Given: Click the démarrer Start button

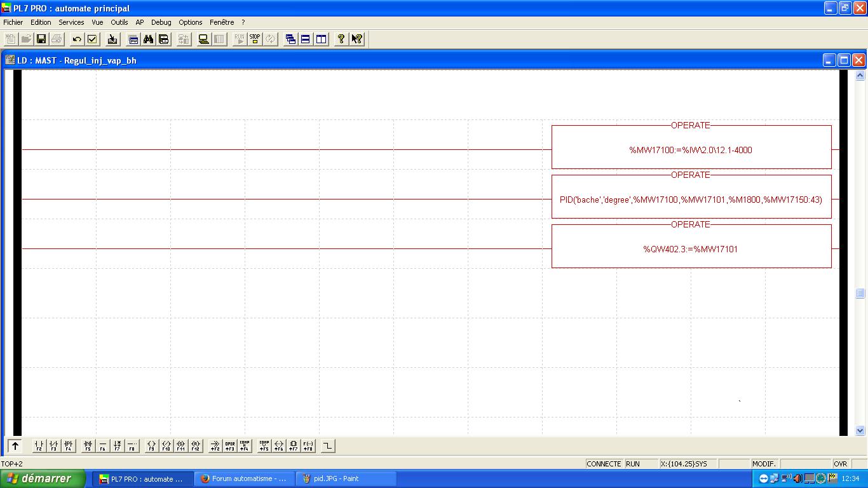Looking at the screenshot, I should [42, 478].
